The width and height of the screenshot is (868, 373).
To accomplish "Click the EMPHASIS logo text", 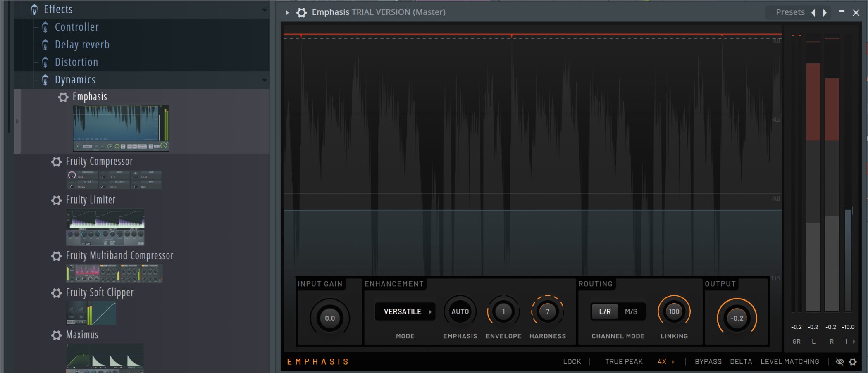I will point(318,362).
